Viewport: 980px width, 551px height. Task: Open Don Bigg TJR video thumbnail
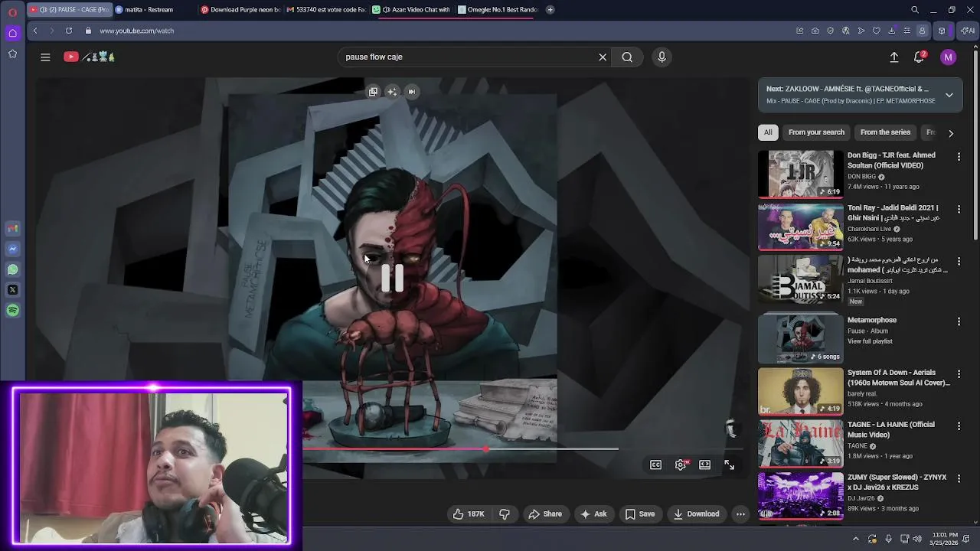point(800,174)
